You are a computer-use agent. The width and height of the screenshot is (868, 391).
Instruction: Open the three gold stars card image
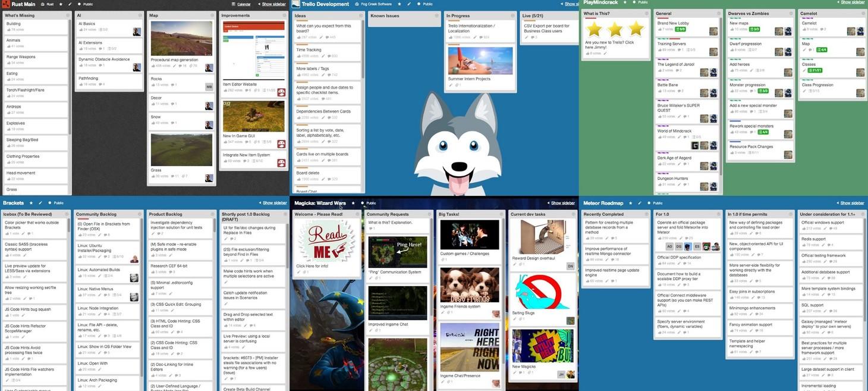(615, 29)
